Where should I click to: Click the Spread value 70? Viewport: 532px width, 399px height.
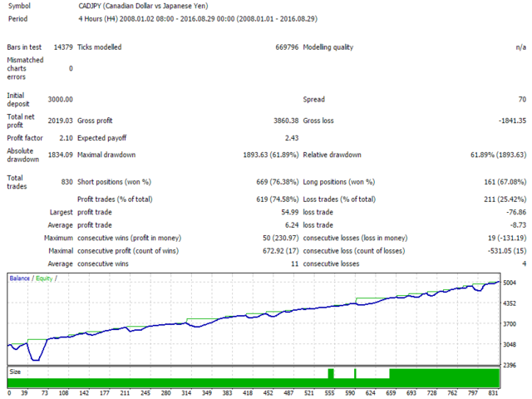(522, 100)
